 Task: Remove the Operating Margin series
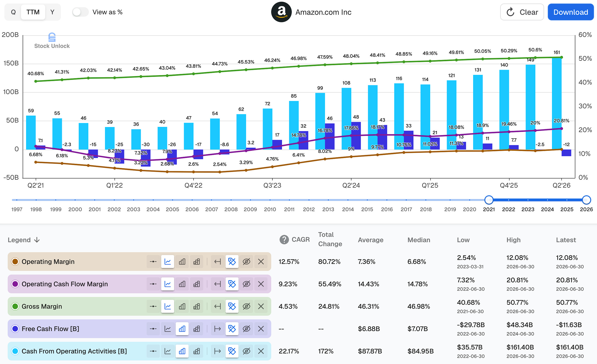261,261
